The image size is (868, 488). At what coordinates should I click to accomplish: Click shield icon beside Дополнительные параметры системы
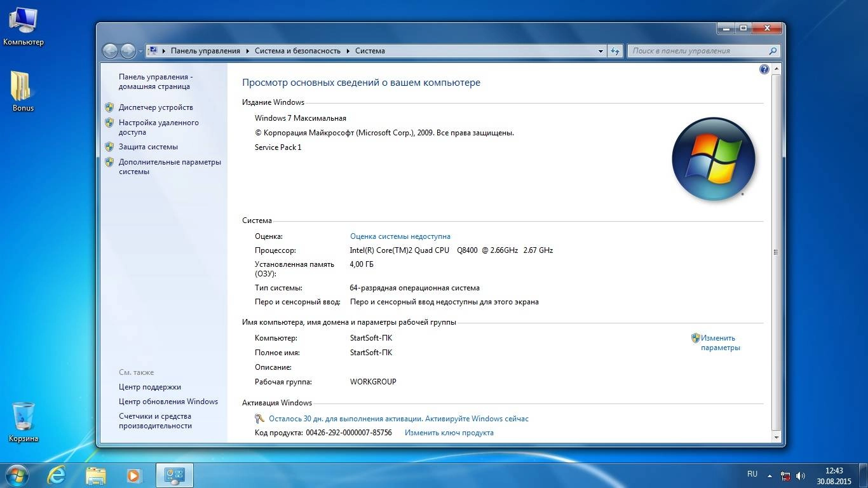pyautogui.click(x=109, y=162)
